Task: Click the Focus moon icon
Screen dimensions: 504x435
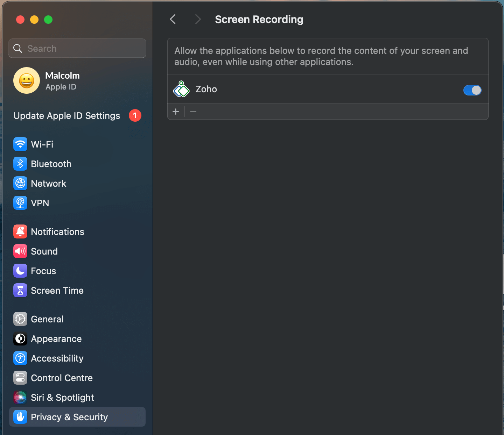Action: (x=20, y=271)
